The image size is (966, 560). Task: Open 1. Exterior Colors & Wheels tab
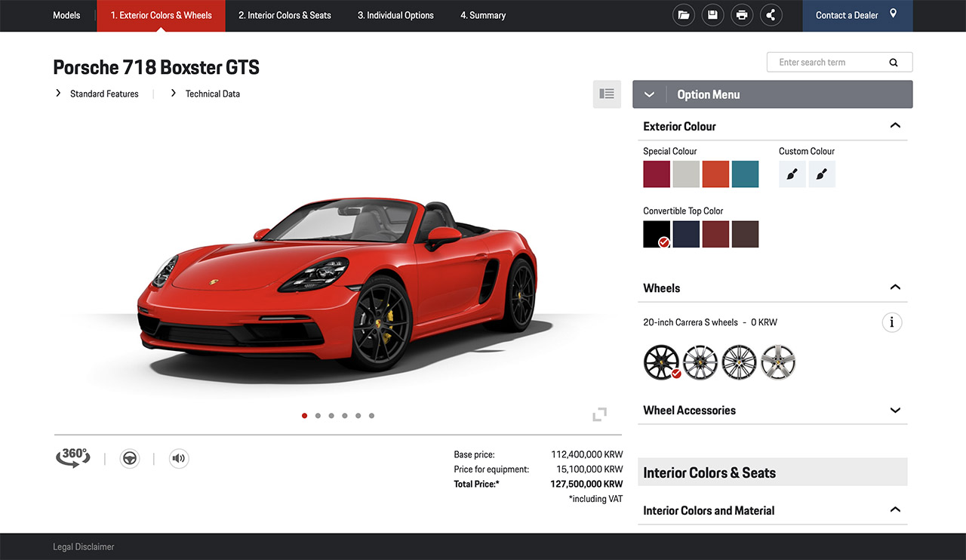(x=161, y=15)
